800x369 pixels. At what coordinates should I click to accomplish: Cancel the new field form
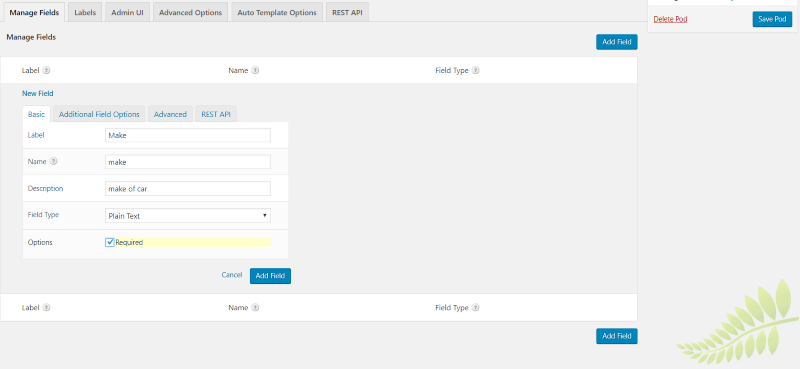pos(232,275)
